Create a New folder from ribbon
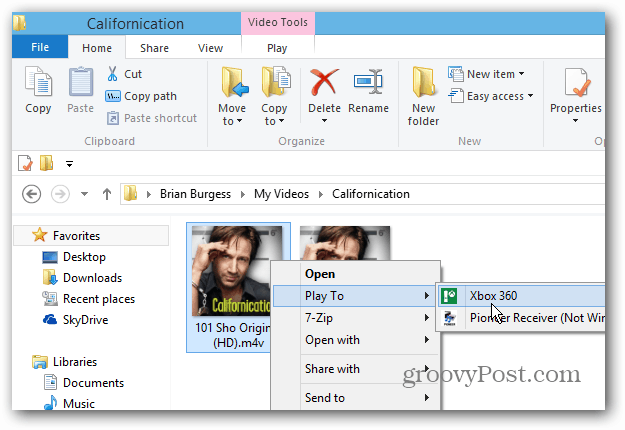Image resolution: width=625 pixels, height=430 pixels. pyautogui.click(x=423, y=96)
